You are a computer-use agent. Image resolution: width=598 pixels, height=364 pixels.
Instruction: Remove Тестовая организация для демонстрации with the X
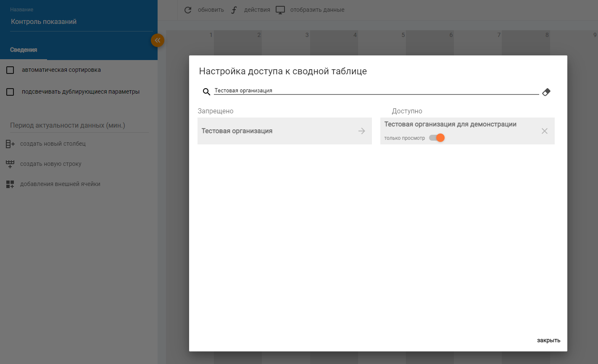point(545,131)
